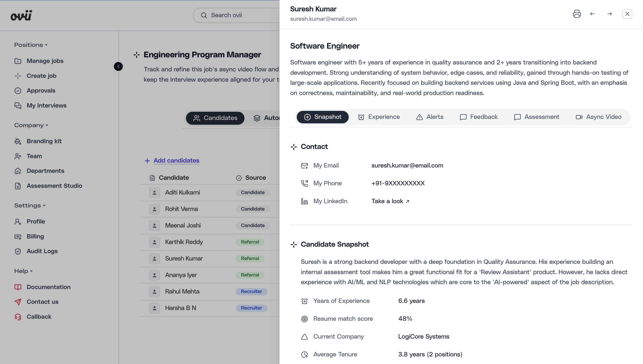Click the Assessment Studio document icon
643x364 pixels.
coord(18,186)
